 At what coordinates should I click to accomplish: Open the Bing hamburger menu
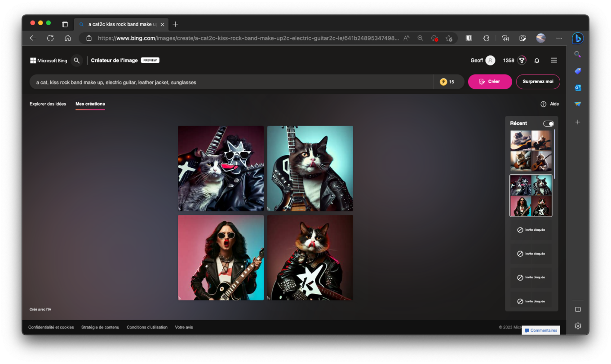[x=553, y=61]
